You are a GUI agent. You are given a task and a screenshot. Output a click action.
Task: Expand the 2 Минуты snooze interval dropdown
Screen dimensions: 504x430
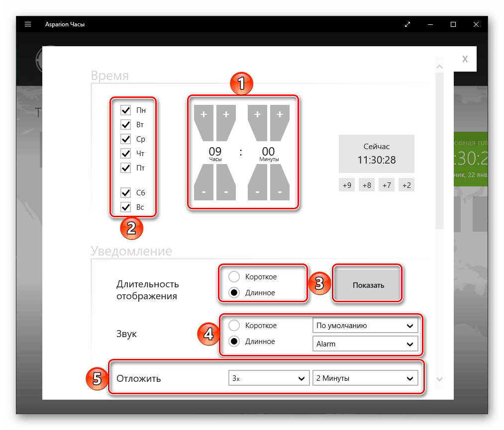point(365,378)
